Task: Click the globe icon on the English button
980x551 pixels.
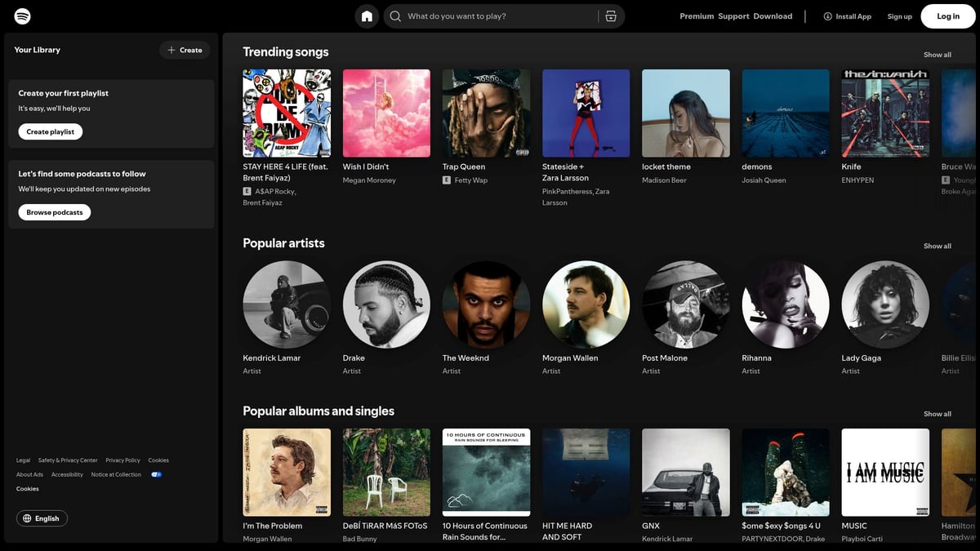Action: point(29,518)
